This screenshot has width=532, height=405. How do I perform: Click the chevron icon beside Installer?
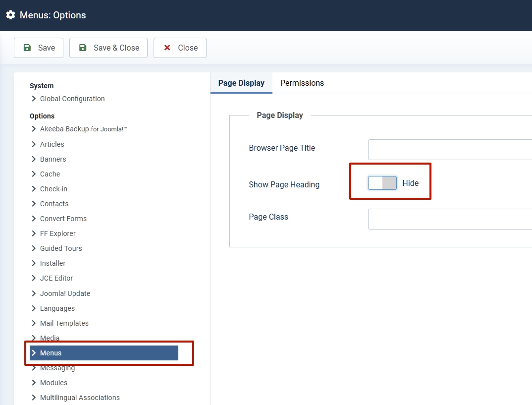coord(34,263)
